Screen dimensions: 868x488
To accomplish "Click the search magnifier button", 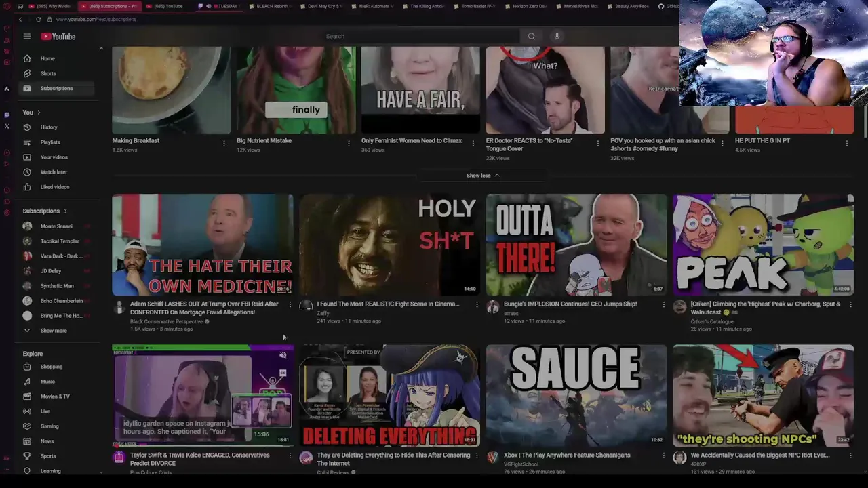I will click(x=532, y=36).
